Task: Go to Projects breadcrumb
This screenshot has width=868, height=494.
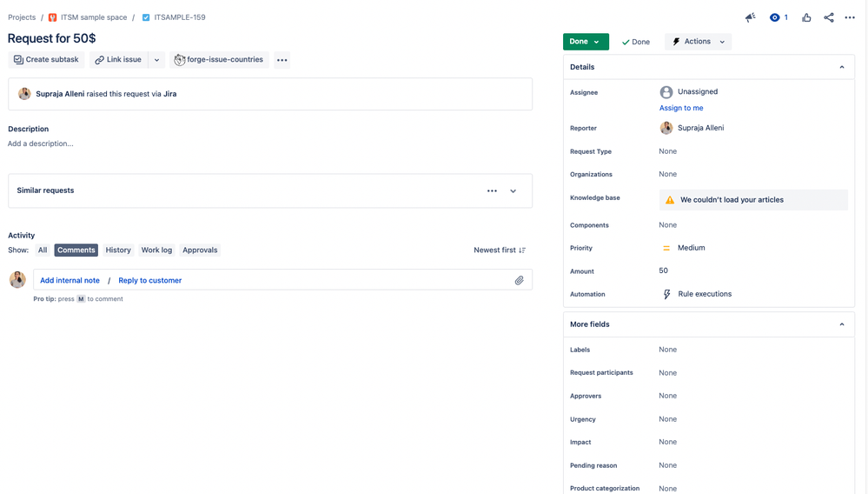Action: point(22,17)
